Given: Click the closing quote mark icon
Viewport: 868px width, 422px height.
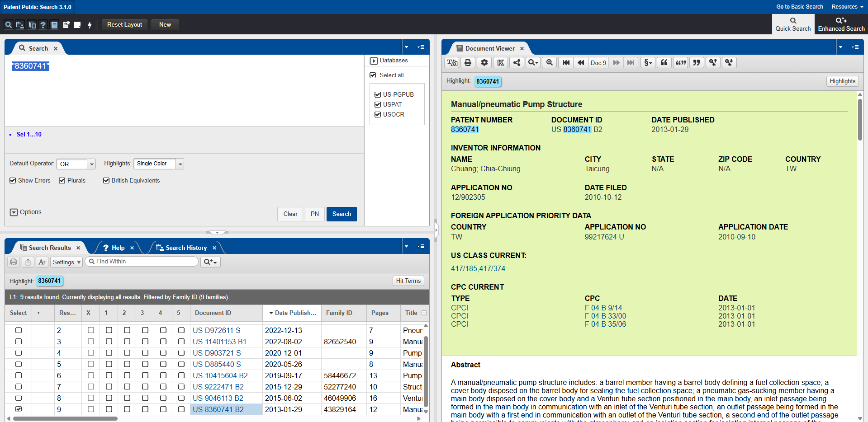Looking at the screenshot, I should click(x=697, y=63).
